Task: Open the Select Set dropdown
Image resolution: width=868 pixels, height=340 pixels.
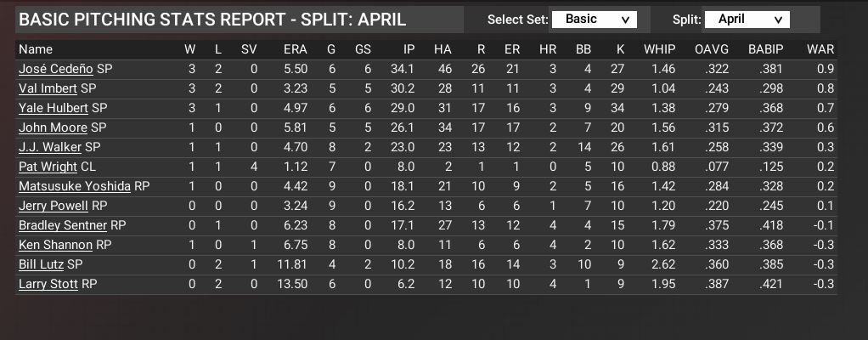Action: click(594, 20)
